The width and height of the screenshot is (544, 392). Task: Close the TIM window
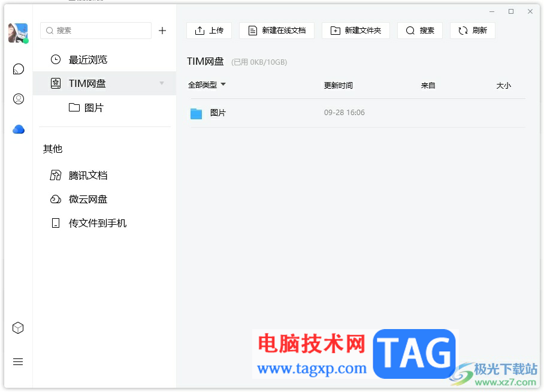530,11
